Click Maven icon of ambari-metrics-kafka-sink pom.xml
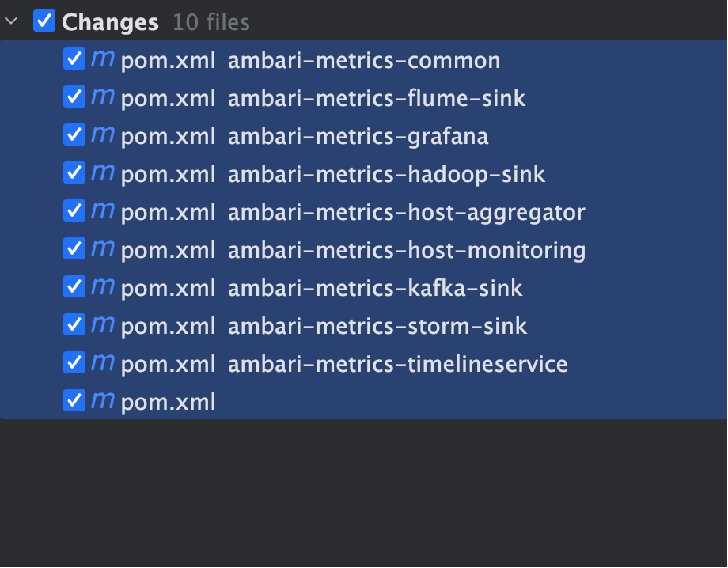 [x=103, y=287]
